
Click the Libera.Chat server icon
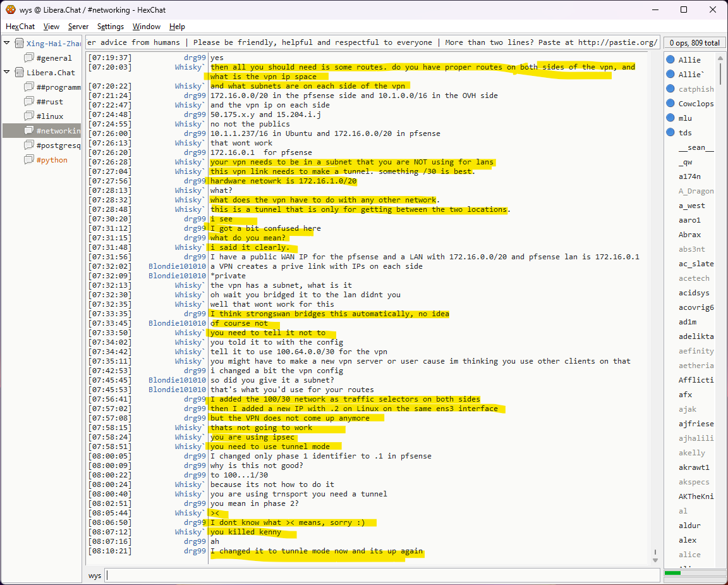19,73
